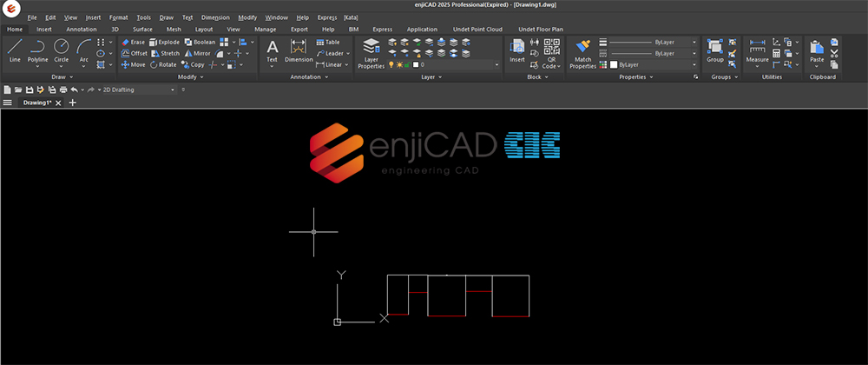Add a new drawing tab with plus
This screenshot has width=868, height=365.
coord(72,103)
